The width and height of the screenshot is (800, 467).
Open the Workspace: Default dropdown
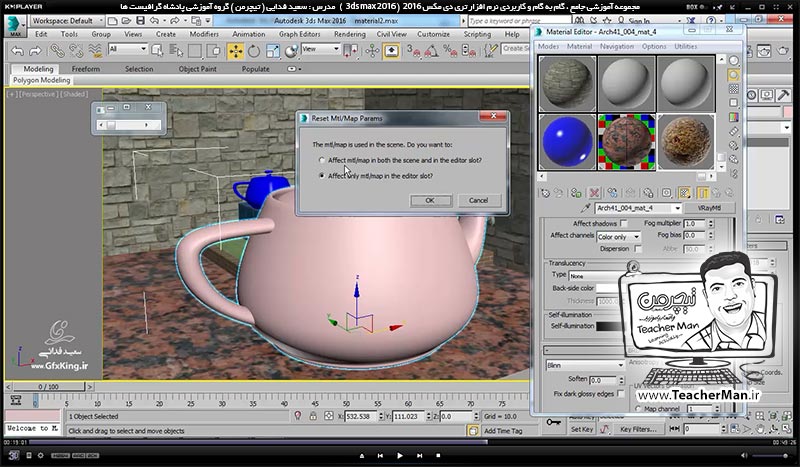(67, 21)
